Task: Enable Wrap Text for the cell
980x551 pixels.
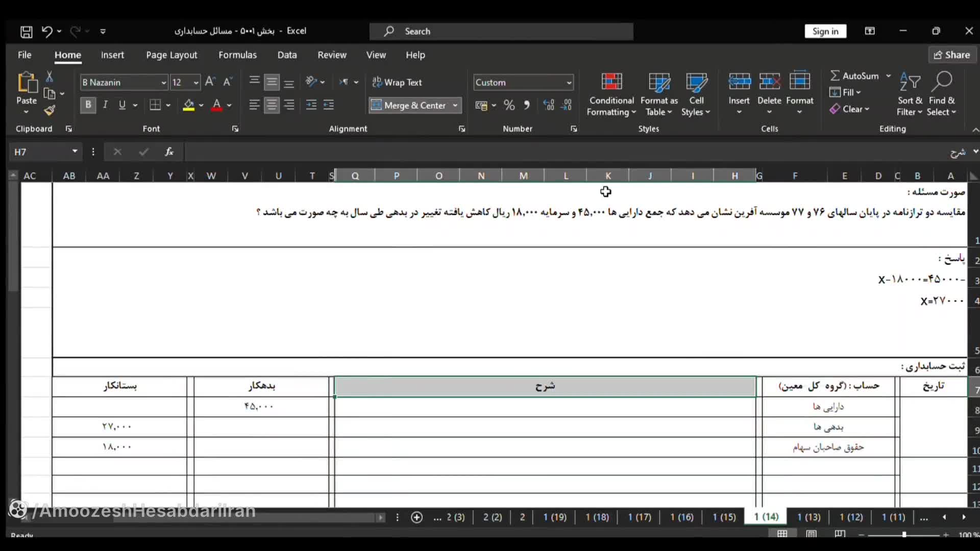Action: pos(398,82)
